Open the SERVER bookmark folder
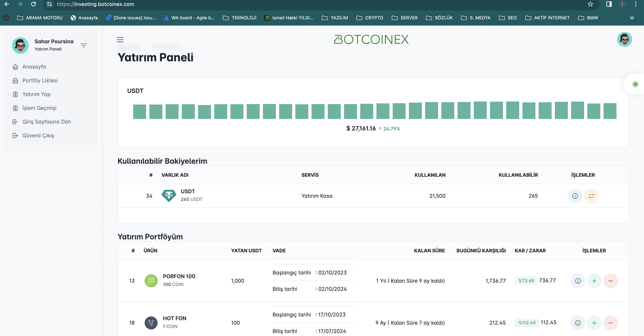Image resolution: width=644 pixels, height=336 pixels. (405, 18)
